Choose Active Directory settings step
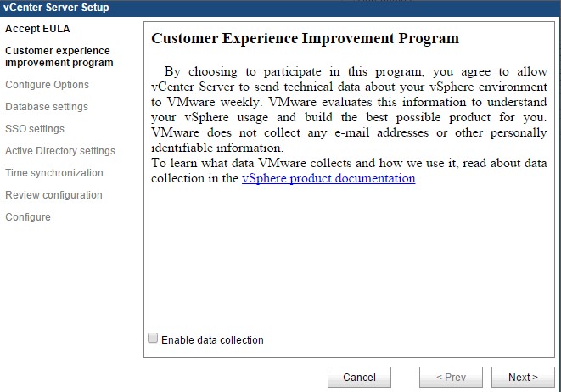561x392 pixels. (x=60, y=151)
